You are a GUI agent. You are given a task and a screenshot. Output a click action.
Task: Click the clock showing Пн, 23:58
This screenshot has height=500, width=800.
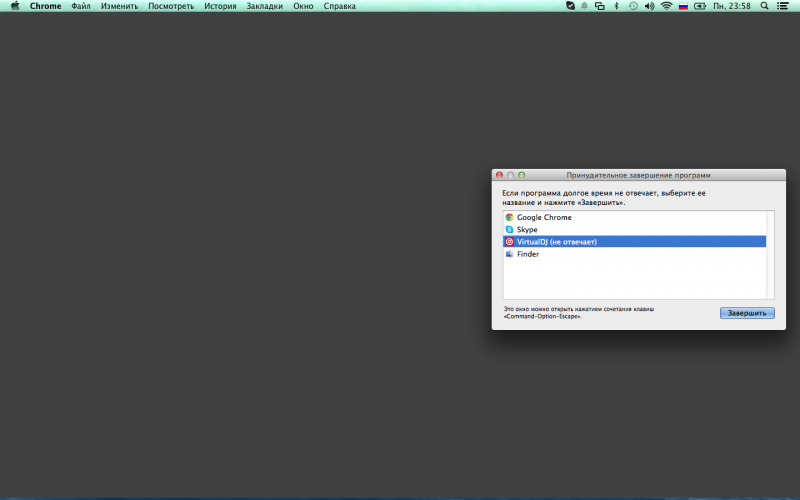732,6
